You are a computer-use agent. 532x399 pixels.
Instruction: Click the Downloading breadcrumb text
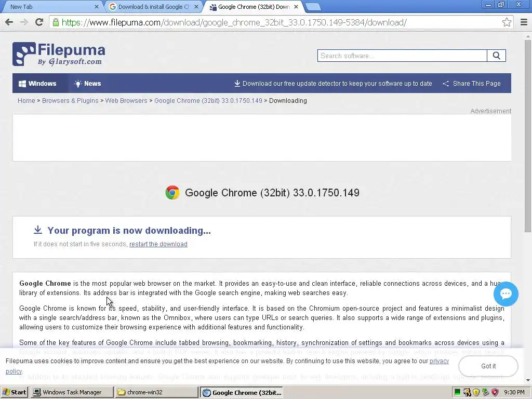point(288,101)
